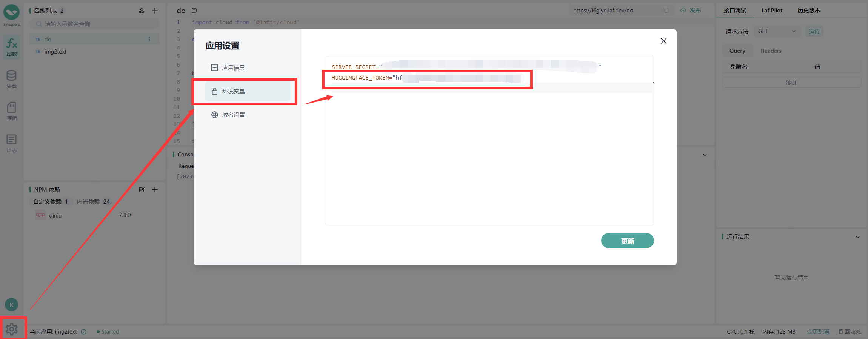Open the 集合 database collection icon

coord(12,79)
